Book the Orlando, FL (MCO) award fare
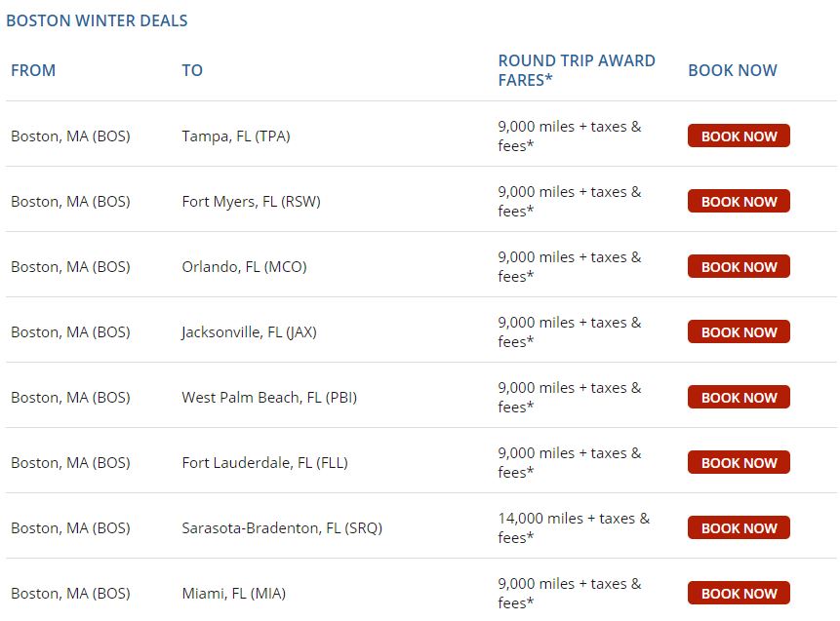Viewport: 840px width, 621px height. pos(739,267)
